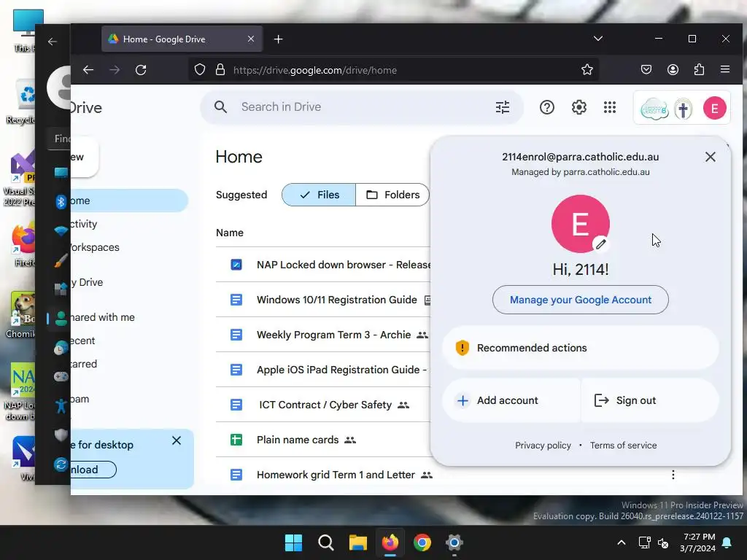Open Settings app gear in taskbar
The image size is (747, 560).
(454, 542)
